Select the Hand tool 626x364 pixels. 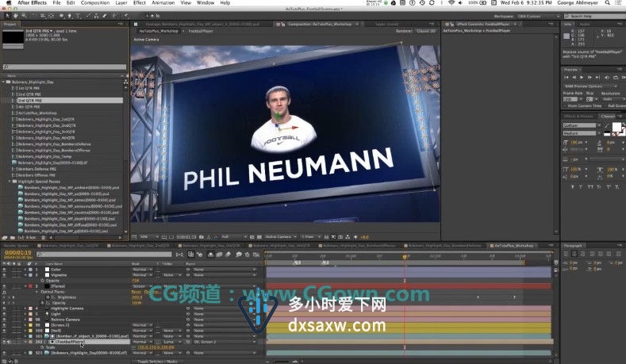coord(16,16)
